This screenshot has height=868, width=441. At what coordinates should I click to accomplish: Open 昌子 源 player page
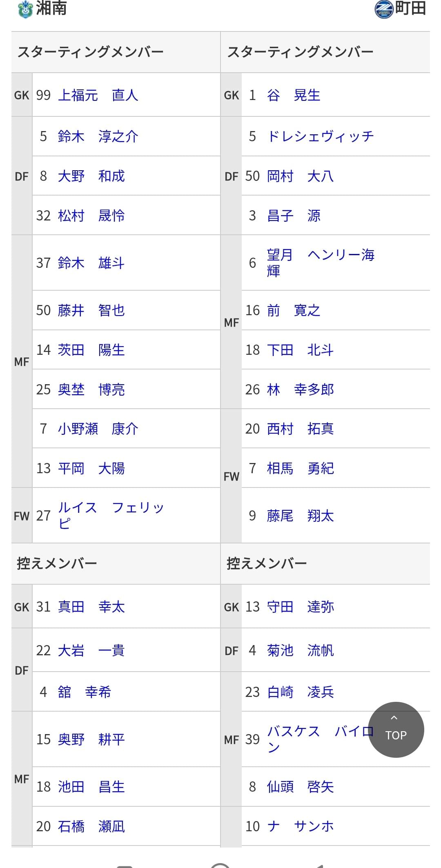[294, 216]
